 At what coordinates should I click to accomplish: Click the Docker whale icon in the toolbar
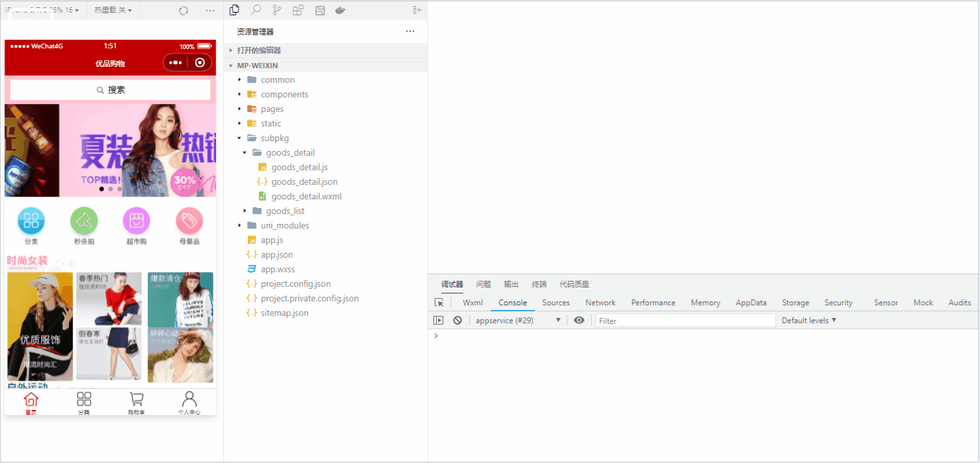click(341, 10)
